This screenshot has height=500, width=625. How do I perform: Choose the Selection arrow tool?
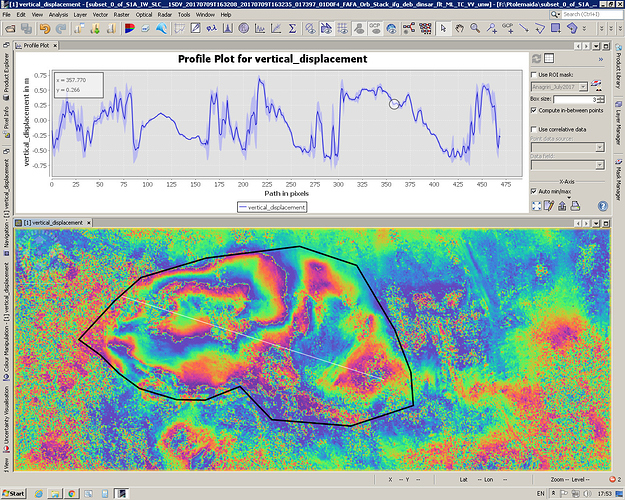[x=443, y=29]
